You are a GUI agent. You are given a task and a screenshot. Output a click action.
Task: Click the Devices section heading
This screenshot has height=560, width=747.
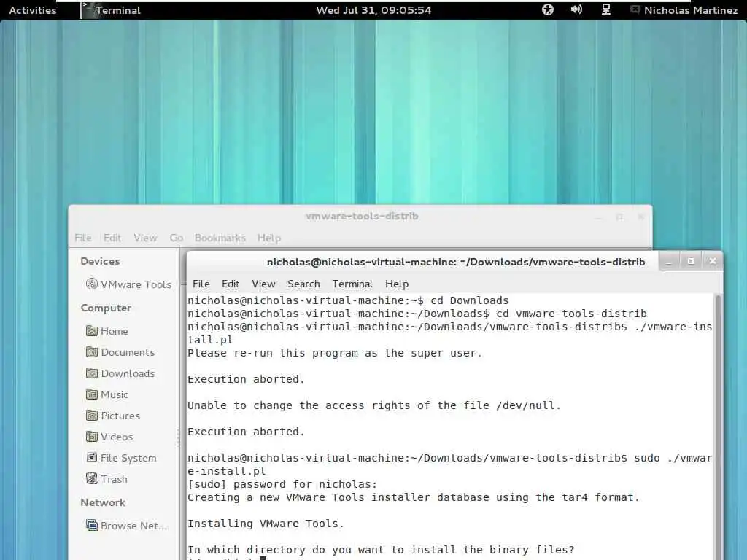[x=100, y=261]
